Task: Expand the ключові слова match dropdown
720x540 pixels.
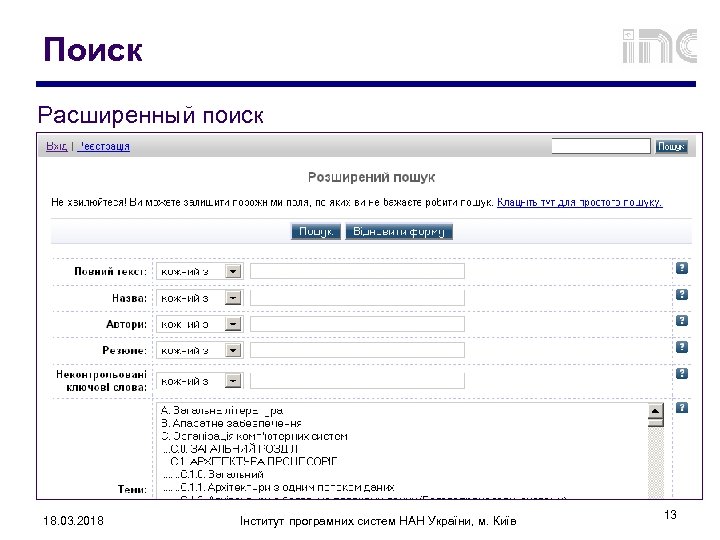Action: click(x=233, y=381)
